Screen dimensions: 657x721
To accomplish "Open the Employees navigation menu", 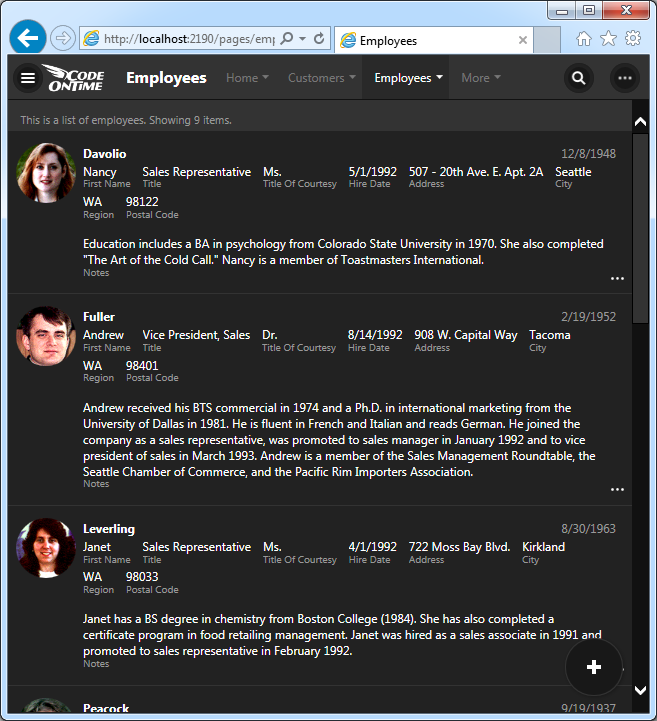I will tap(406, 78).
